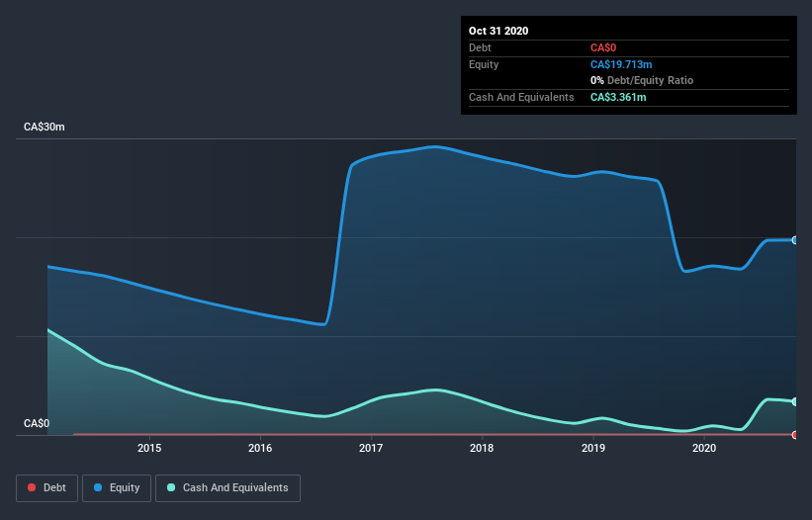Click the CA$19.713m equity value
Viewport: 812px width, 520px height.
click(x=621, y=64)
